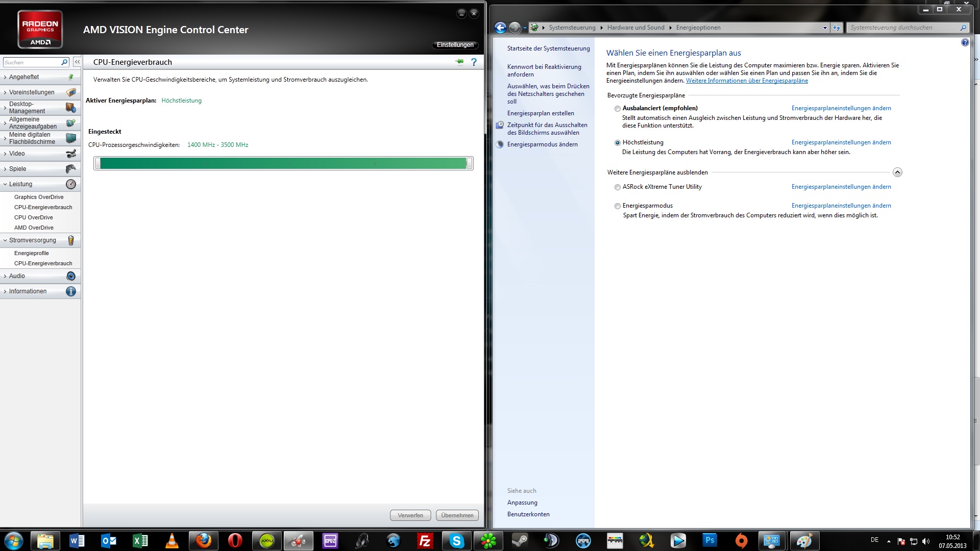
Task: Select the Energiesparmodus radio button
Action: point(618,206)
